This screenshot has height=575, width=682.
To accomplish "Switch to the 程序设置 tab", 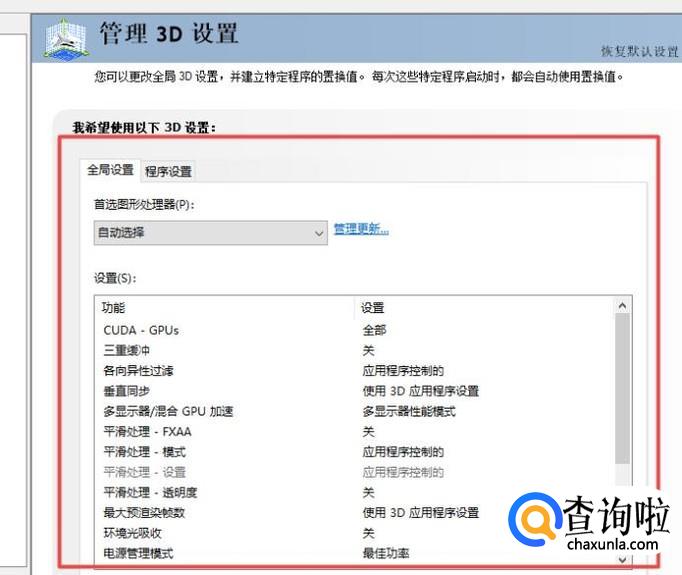I will tap(168, 171).
